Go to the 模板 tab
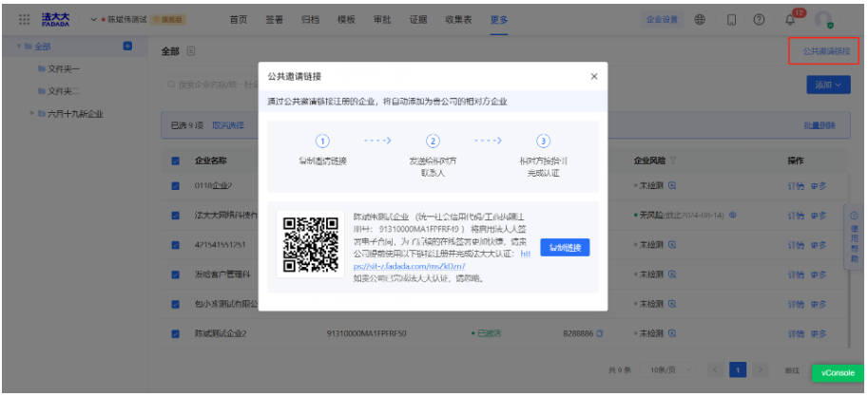This screenshot has height=397, width=868. tap(346, 20)
